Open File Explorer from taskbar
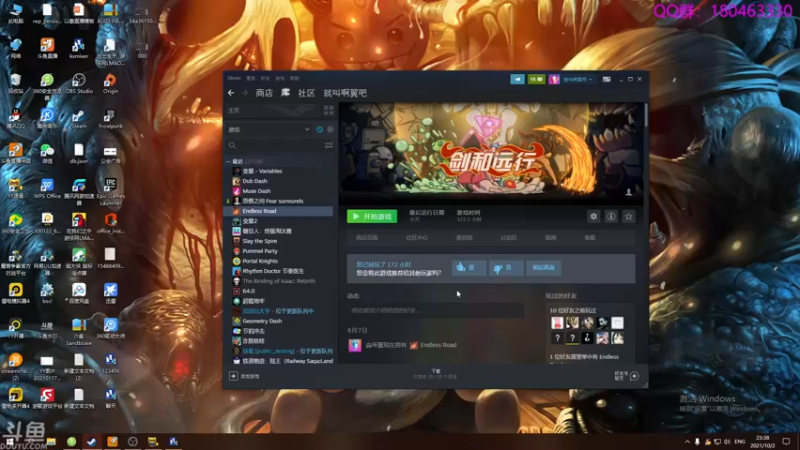The height and width of the screenshot is (450, 800). pos(51,442)
